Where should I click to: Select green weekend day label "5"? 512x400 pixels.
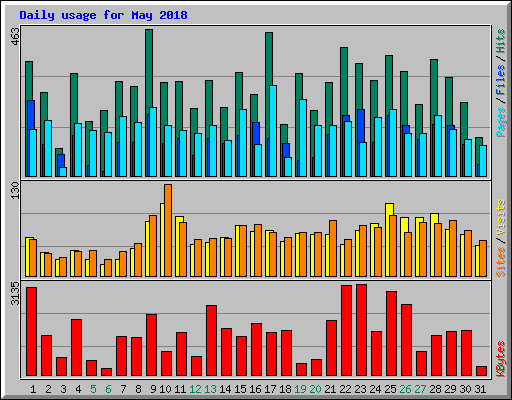(x=93, y=389)
